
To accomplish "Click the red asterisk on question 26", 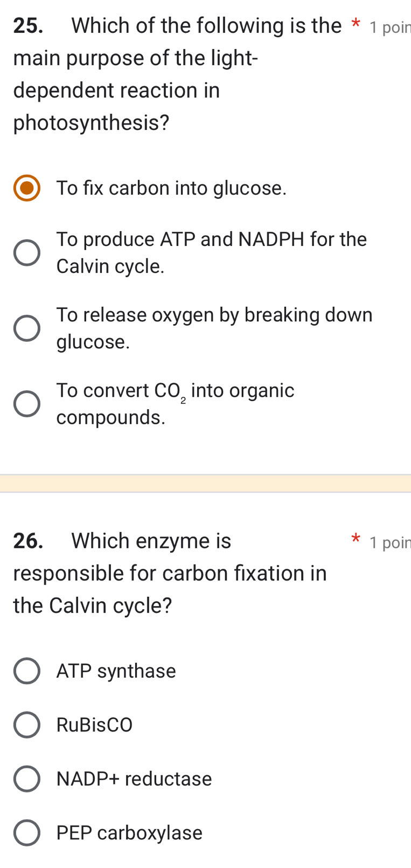I will (x=356, y=538).
